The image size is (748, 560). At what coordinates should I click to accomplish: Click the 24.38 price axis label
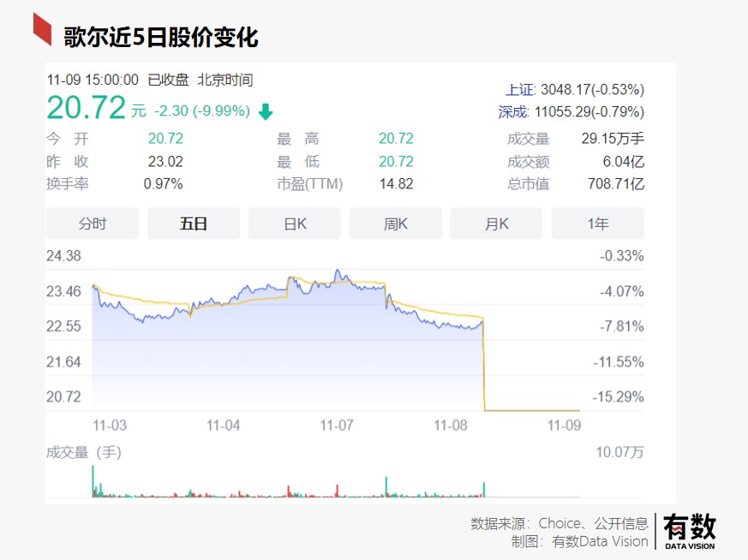[63, 256]
